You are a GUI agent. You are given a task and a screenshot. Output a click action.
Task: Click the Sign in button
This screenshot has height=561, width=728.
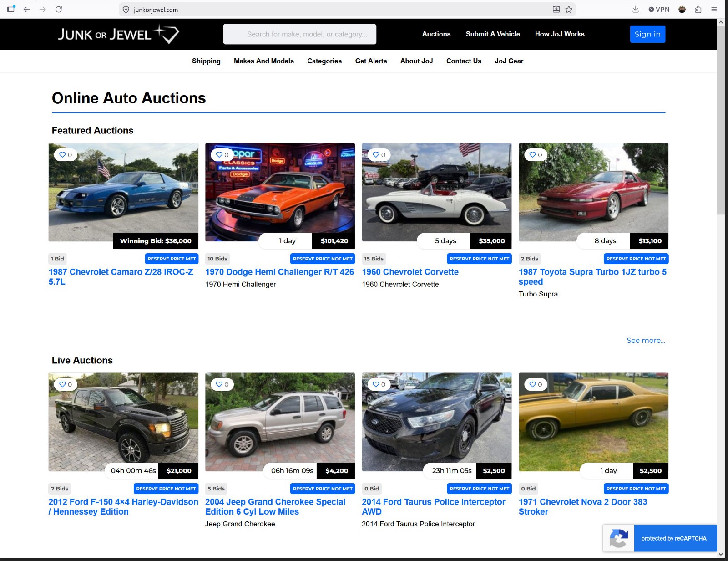coord(647,34)
